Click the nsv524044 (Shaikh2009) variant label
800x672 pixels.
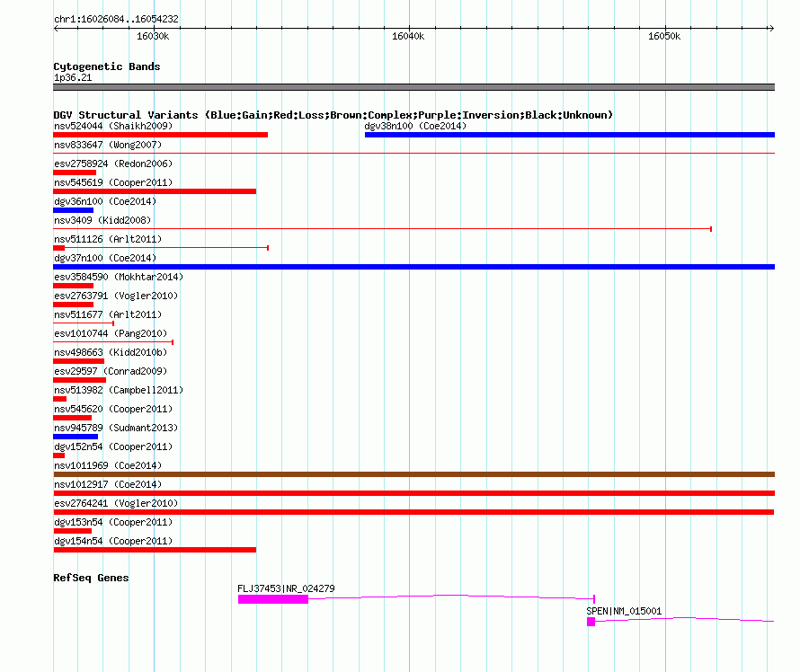[113, 126]
